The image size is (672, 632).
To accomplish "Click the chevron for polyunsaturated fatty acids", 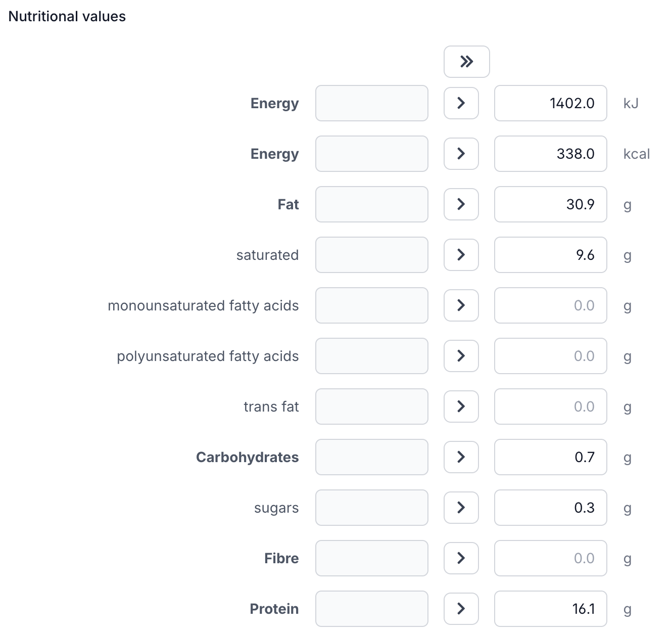I will [461, 356].
